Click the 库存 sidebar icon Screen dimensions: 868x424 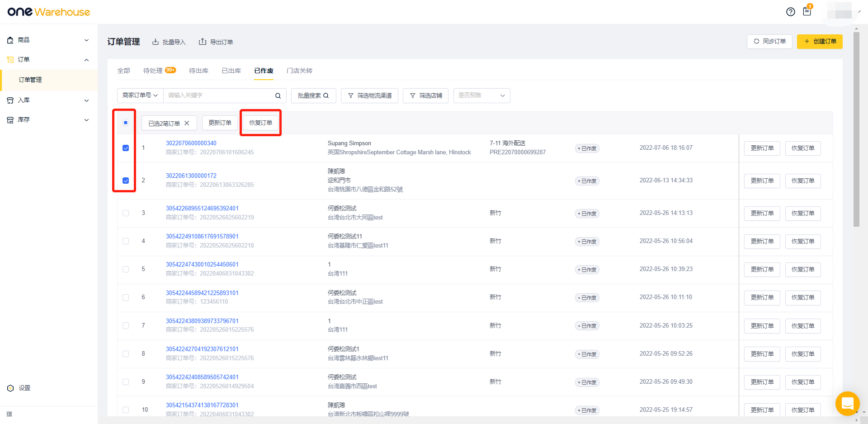[10, 120]
